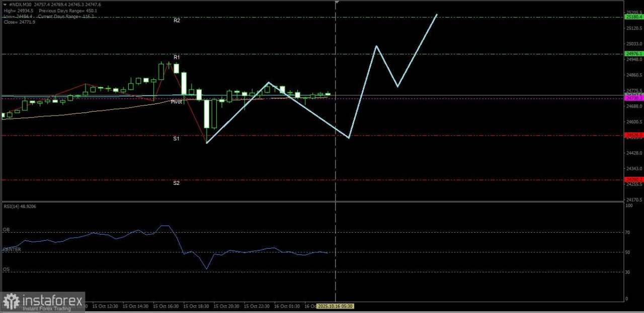Select the 2025.10.16 05:30 date marker
Viewport: 644px width, 313px height.
(335, 306)
